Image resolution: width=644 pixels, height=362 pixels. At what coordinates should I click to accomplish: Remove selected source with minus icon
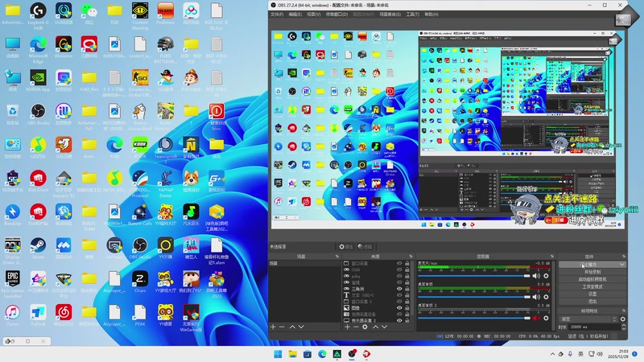coord(356,327)
